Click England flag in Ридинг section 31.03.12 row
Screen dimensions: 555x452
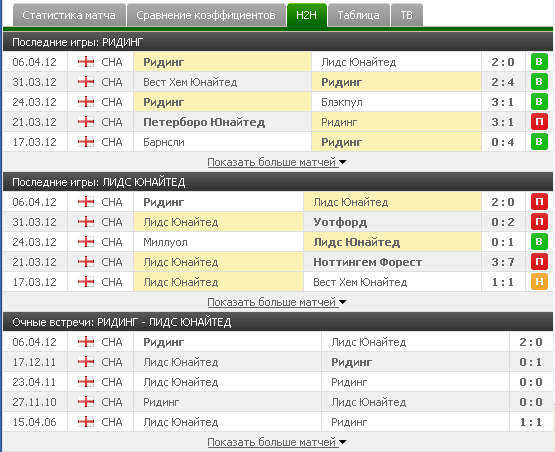86,82
